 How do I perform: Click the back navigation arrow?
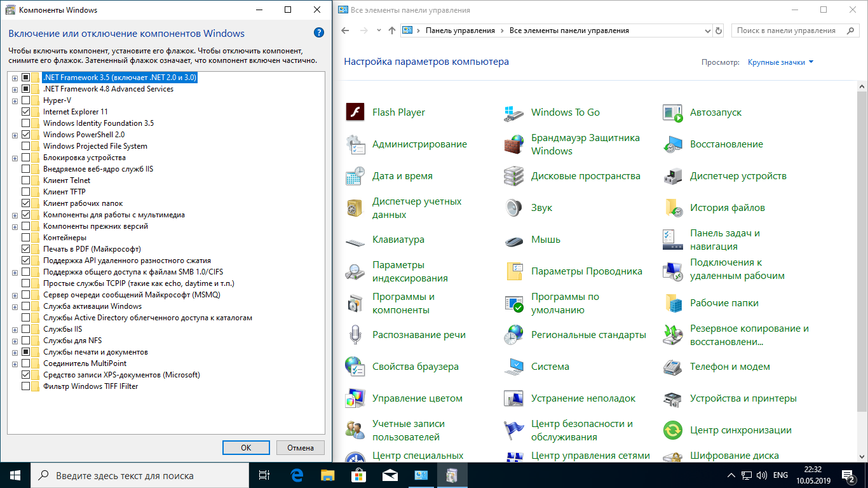point(346,30)
